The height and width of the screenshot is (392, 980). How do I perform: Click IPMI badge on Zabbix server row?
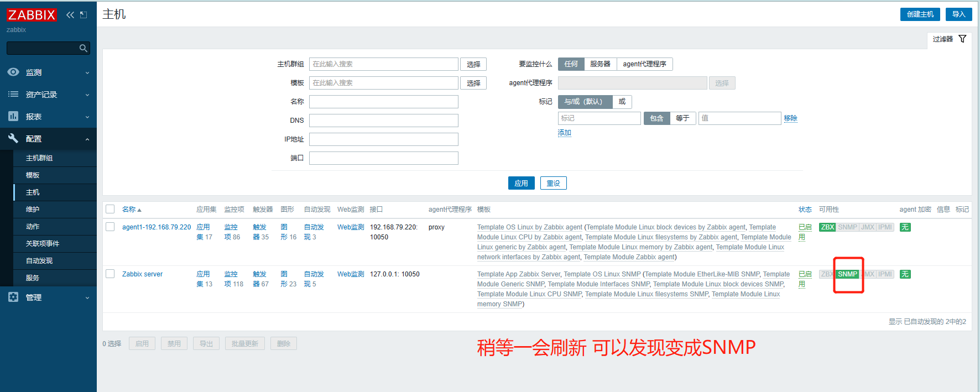[x=885, y=274]
